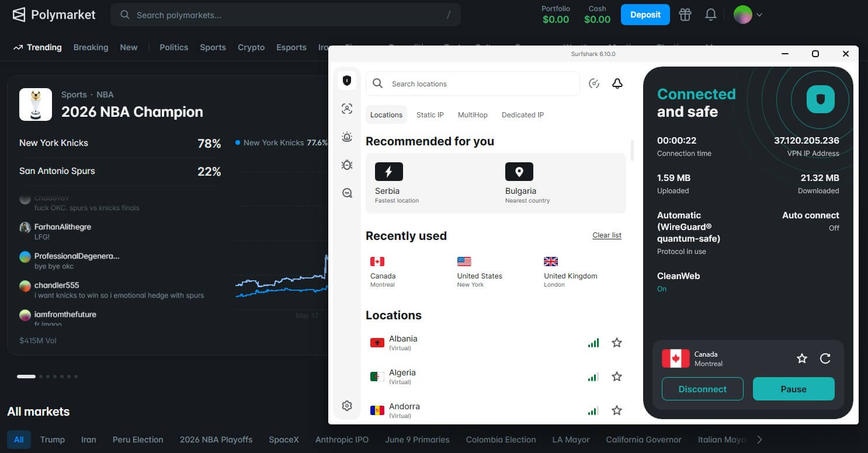Screen dimensions: 868x453
Task: Select the Canada flag under Recently used
Action: pyautogui.click(x=377, y=262)
